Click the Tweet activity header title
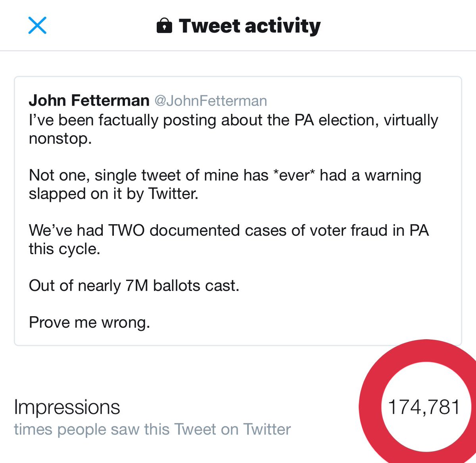 [250, 26]
